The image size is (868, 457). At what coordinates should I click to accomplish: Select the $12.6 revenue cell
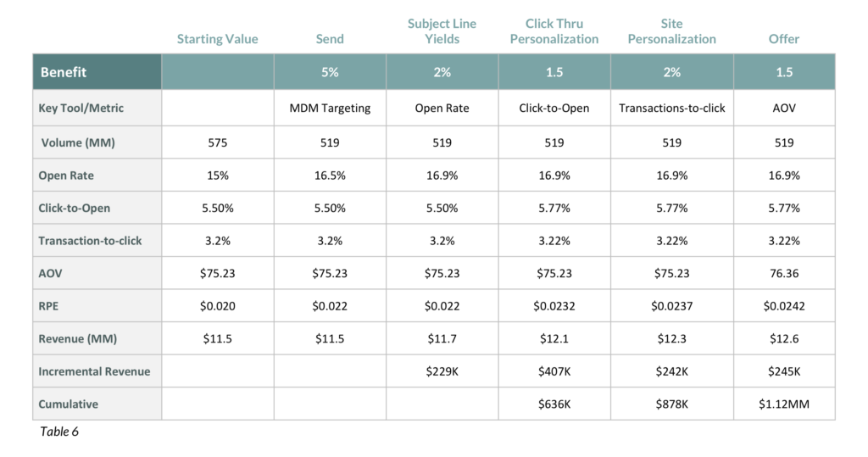point(784,339)
